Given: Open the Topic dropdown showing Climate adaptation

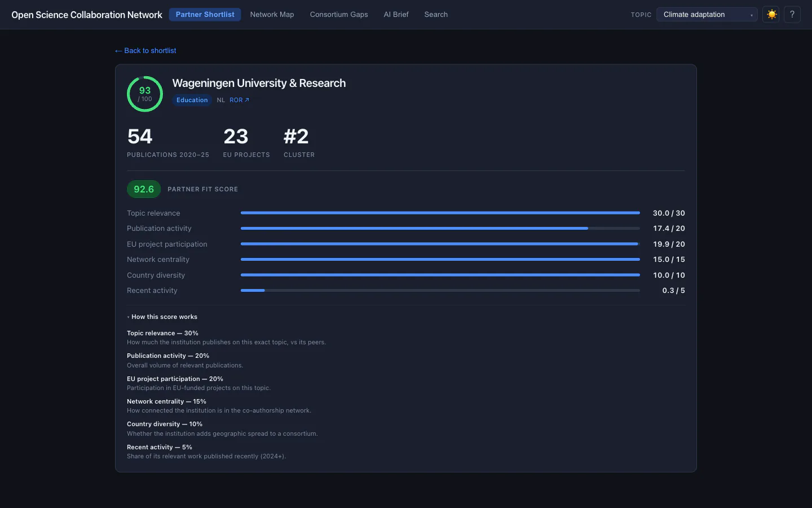Looking at the screenshot, I should point(707,15).
